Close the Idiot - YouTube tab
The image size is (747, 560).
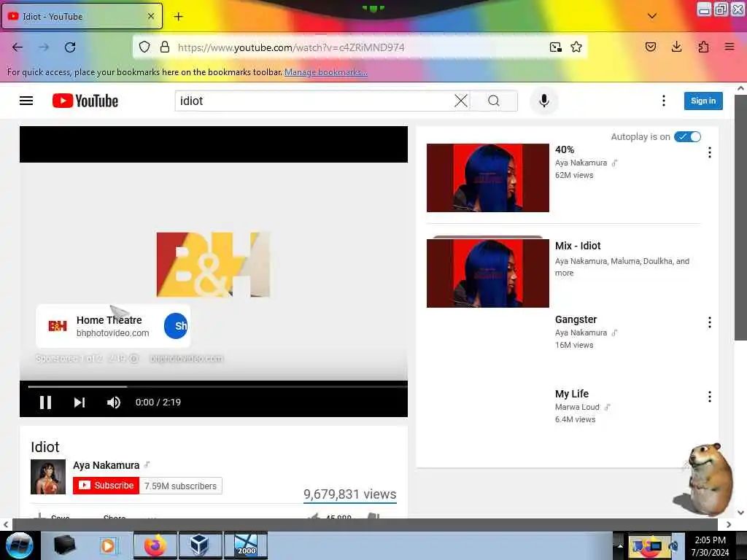coord(150,16)
